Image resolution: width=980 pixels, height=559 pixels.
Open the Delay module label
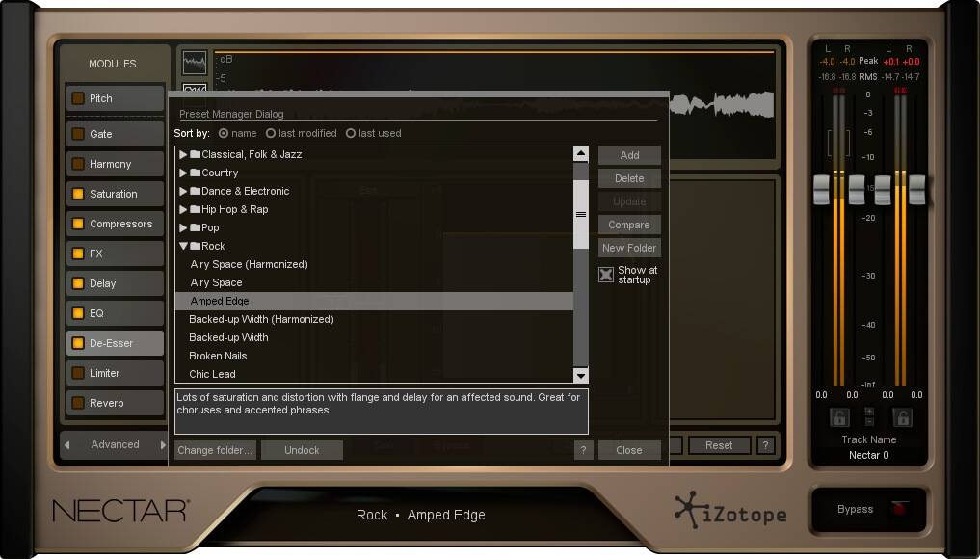pyautogui.click(x=102, y=283)
